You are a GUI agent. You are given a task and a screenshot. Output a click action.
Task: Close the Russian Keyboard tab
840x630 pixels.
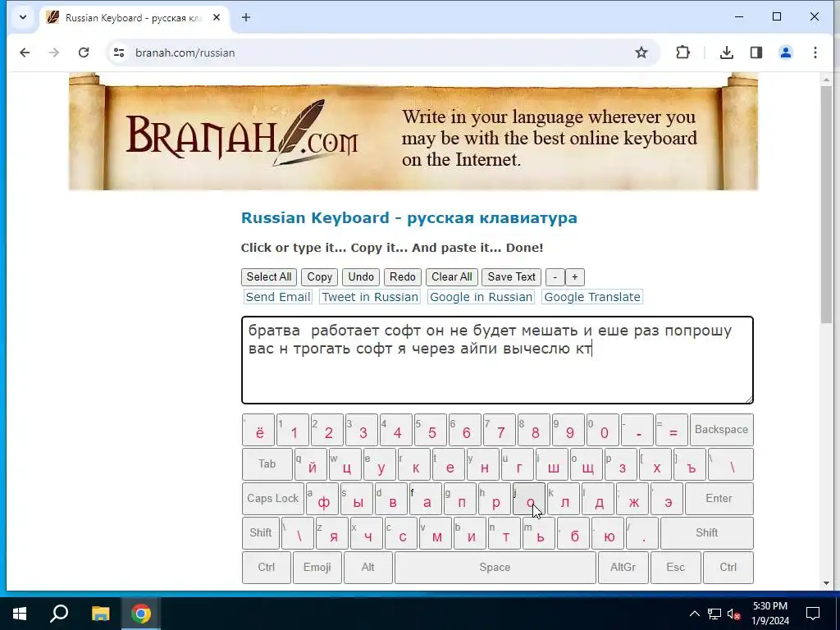coord(217,17)
